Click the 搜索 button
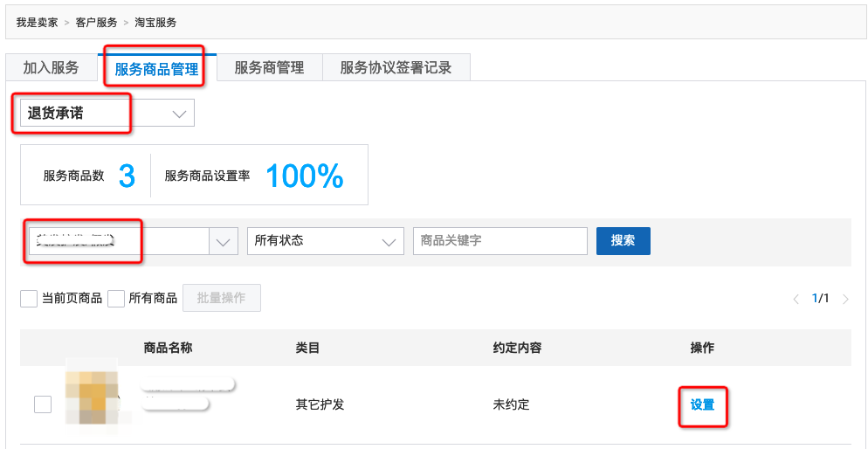This screenshot has width=868, height=449. pos(623,241)
